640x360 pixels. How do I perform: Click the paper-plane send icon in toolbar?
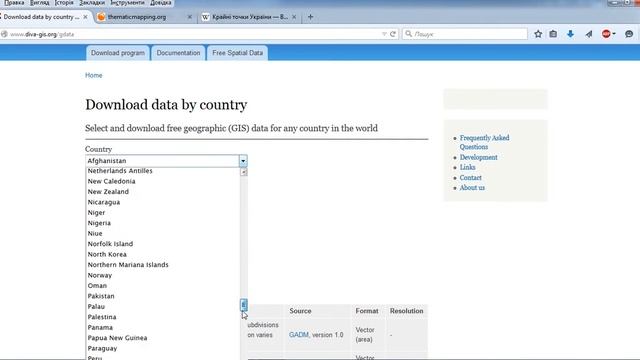[589, 34]
